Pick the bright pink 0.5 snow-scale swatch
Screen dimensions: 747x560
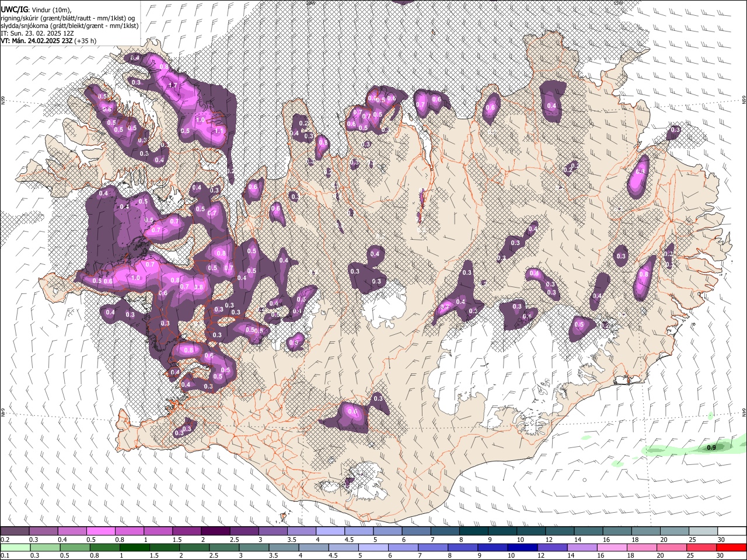click(x=100, y=531)
